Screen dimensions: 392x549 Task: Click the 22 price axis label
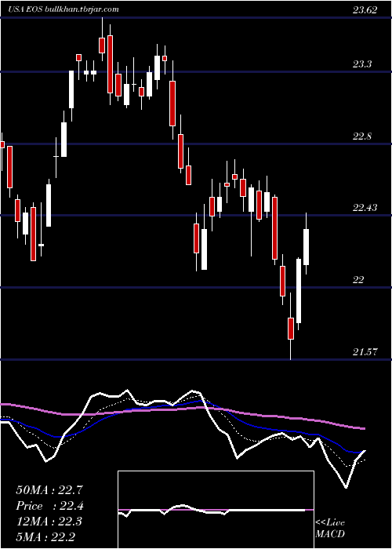(x=358, y=280)
